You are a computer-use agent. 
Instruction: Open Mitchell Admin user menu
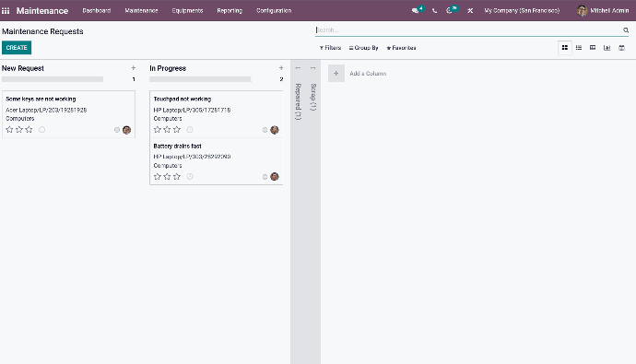pyautogui.click(x=603, y=11)
